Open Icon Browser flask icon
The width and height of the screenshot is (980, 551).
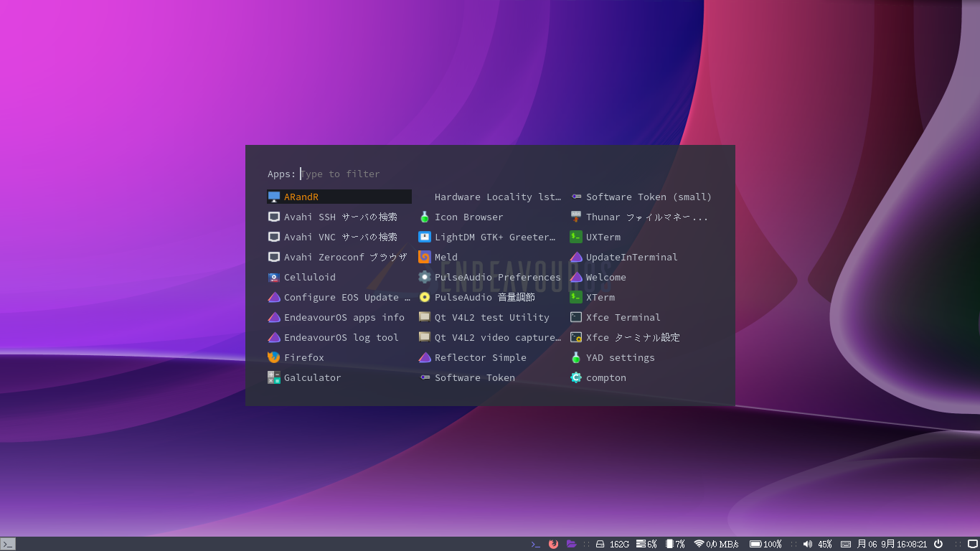point(425,217)
